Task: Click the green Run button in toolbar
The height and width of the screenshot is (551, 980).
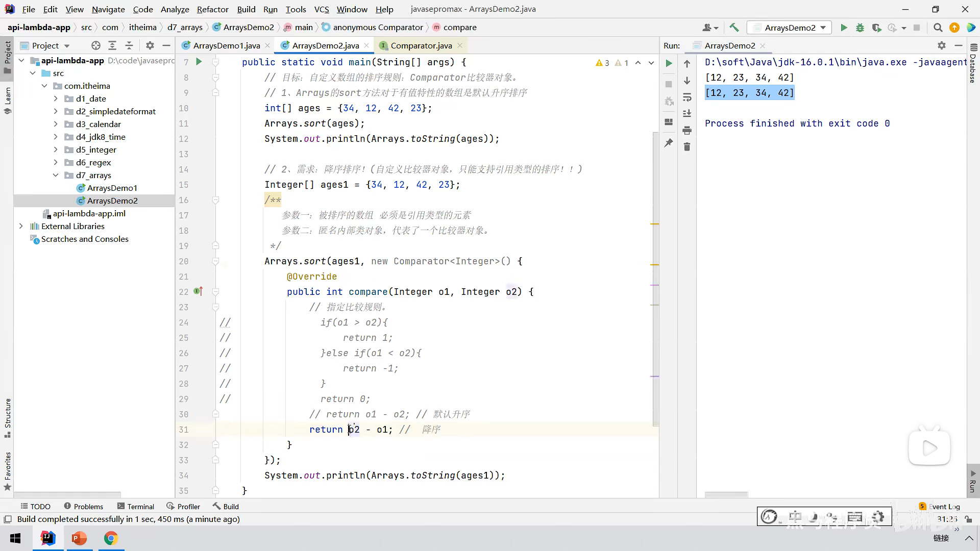Action: 844,28
